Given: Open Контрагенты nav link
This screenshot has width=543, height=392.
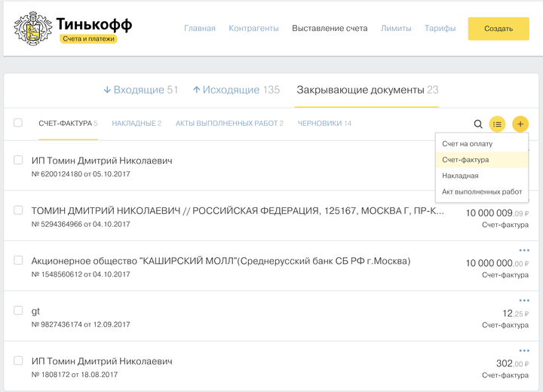Looking at the screenshot, I should (253, 29).
